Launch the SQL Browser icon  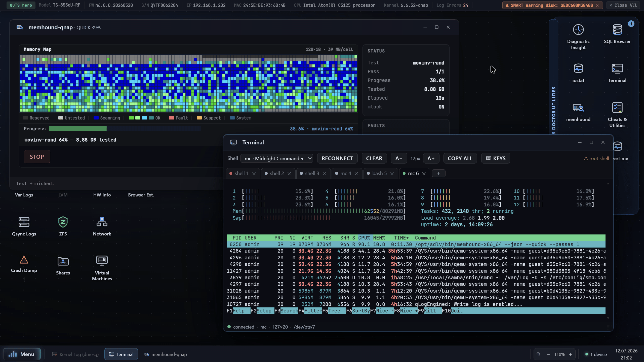[617, 33]
